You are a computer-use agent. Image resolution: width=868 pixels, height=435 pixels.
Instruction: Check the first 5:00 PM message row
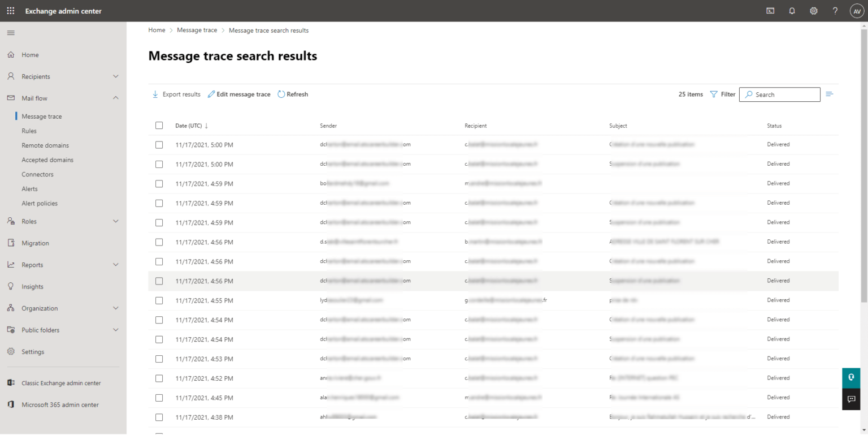[159, 145]
